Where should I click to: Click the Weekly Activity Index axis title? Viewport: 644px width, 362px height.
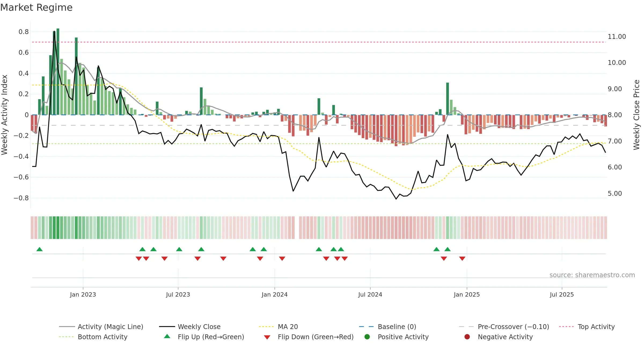point(4,115)
